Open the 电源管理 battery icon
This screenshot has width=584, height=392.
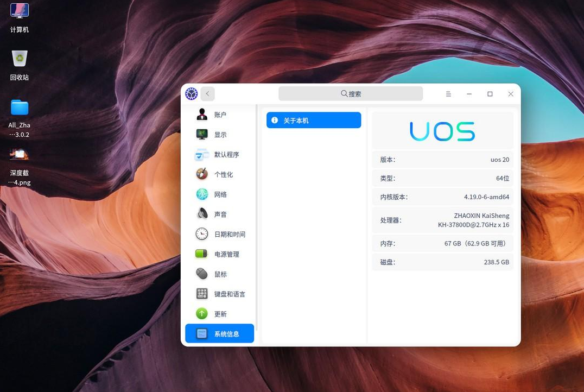pyautogui.click(x=201, y=254)
